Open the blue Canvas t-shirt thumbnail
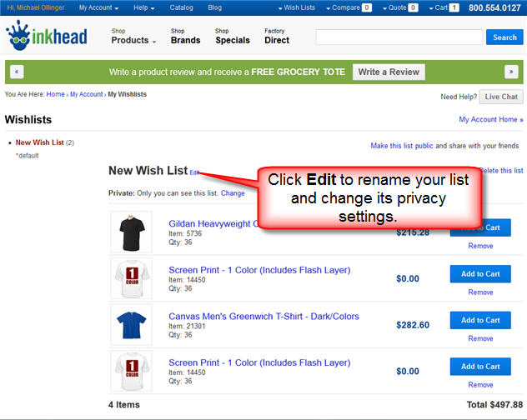Viewport: 527px width, 420px height. (x=127, y=322)
